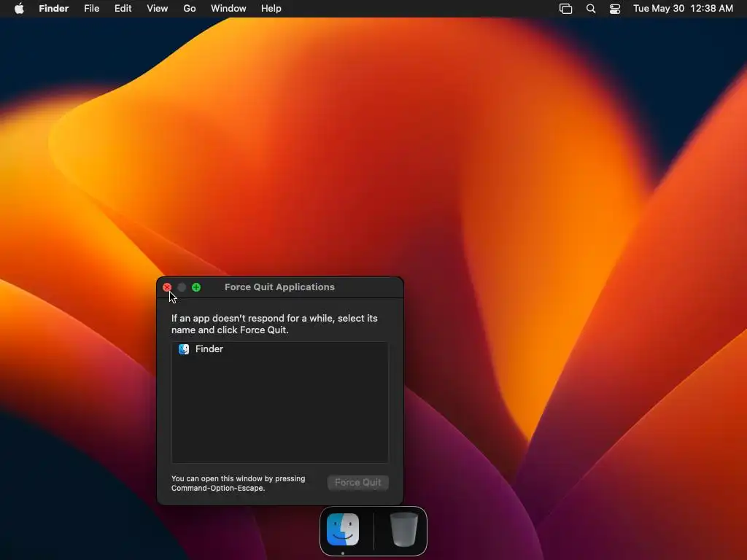747x560 pixels.
Task: Open Control Center icon
Action: click(615, 9)
